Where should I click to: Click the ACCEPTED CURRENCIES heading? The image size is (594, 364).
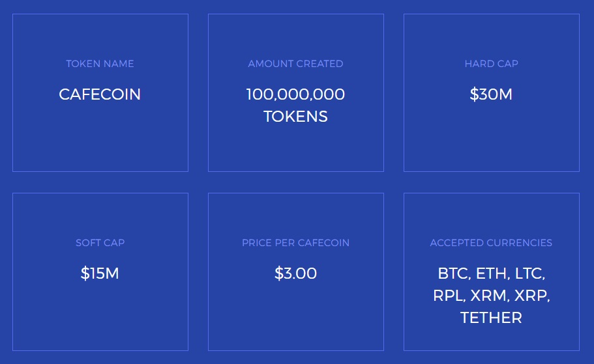click(491, 242)
